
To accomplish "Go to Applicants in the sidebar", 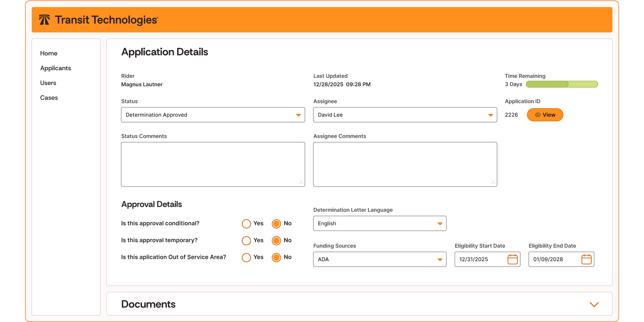I will [56, 68].
